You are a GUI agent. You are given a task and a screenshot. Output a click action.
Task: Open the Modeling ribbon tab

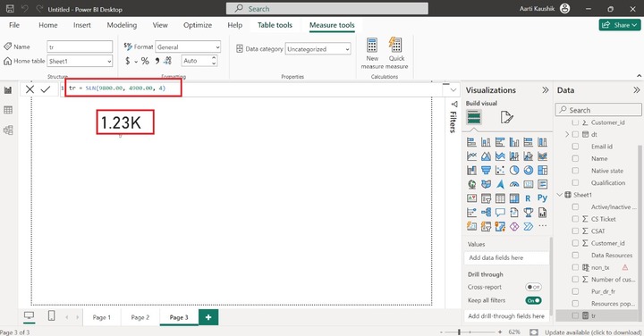click(122, 25)
